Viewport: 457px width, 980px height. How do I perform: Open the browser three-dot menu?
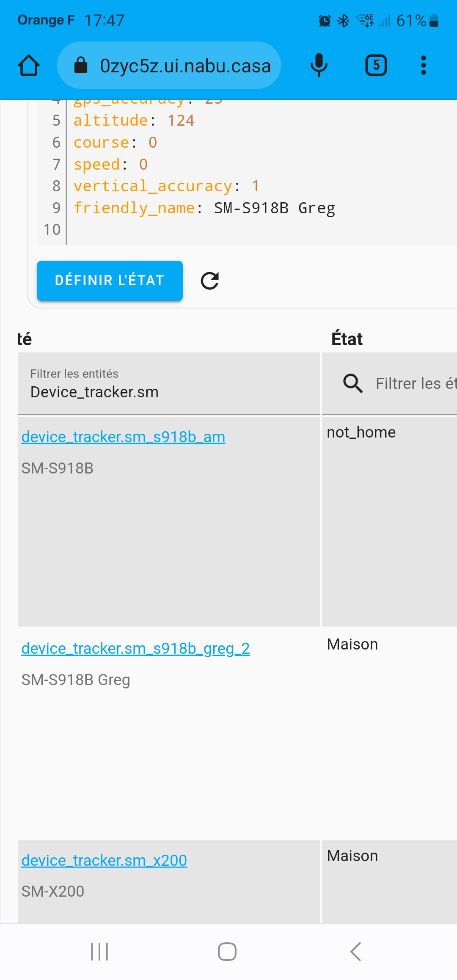(x=423, y=66)
